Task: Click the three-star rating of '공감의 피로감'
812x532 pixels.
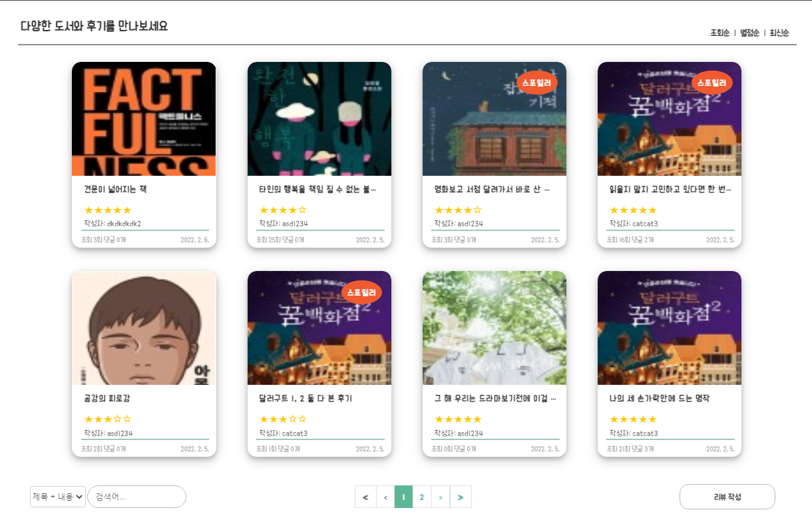Action: 108,419
